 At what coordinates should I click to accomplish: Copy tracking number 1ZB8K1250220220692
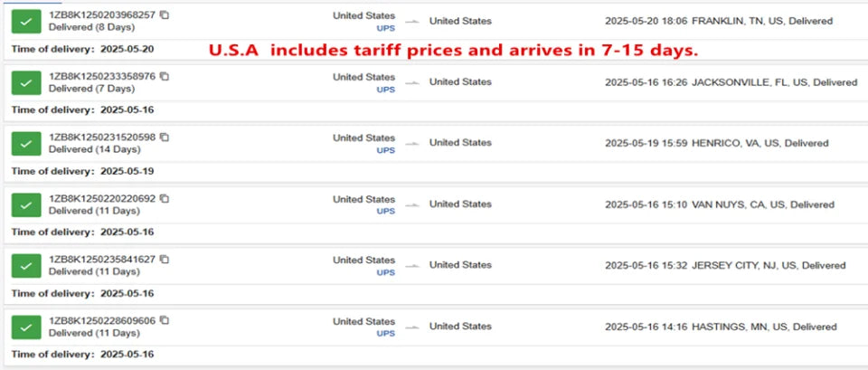pyautogui.click(x=165, y=198)
